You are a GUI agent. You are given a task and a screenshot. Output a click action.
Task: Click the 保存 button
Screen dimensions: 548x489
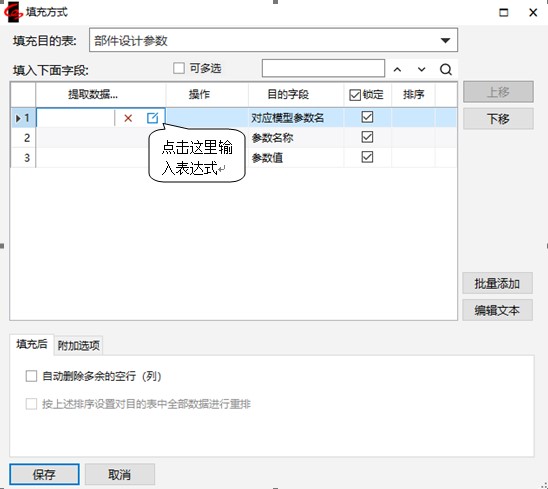coord(44,474)
